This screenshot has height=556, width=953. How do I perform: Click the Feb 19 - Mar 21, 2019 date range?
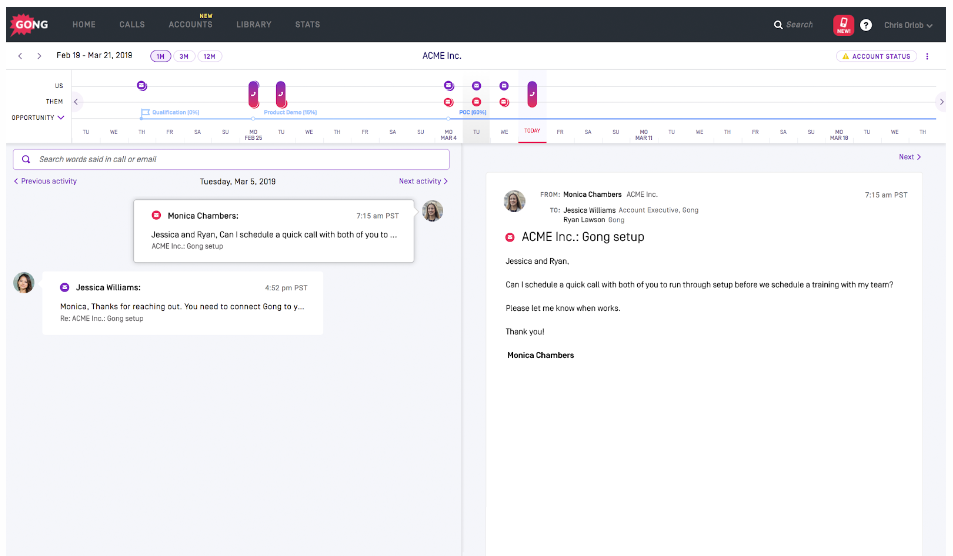[94, 55]
